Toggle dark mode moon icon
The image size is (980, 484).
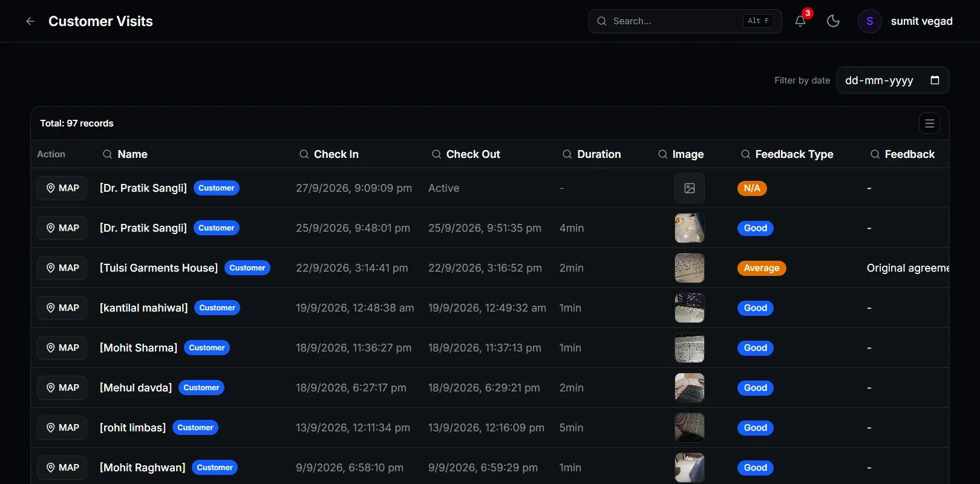pos(833,21)
